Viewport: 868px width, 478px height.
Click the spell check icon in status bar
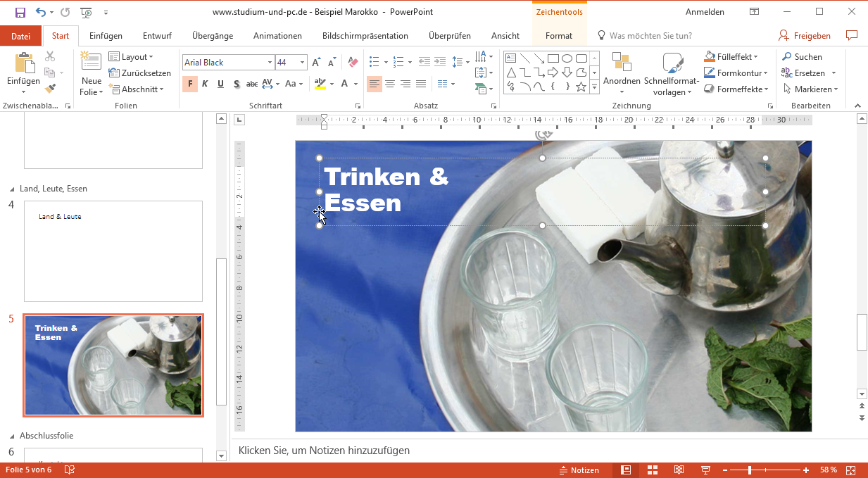[x=70, y=470]
